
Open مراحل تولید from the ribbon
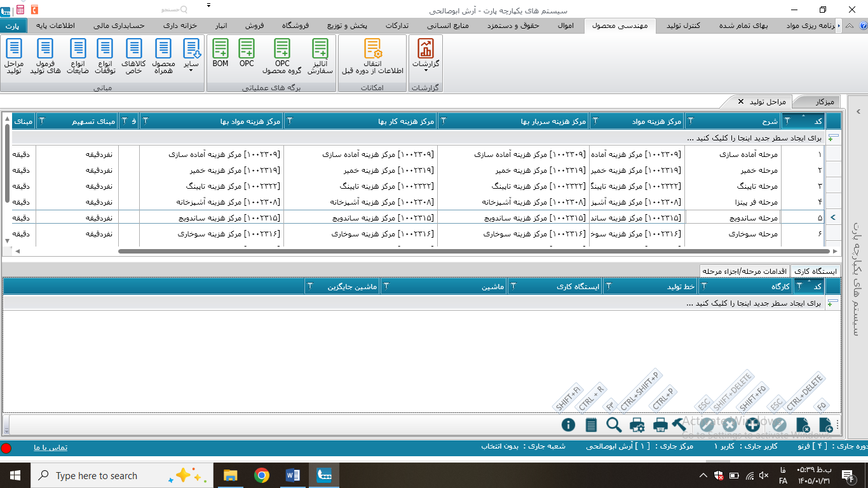pos(14,57)
